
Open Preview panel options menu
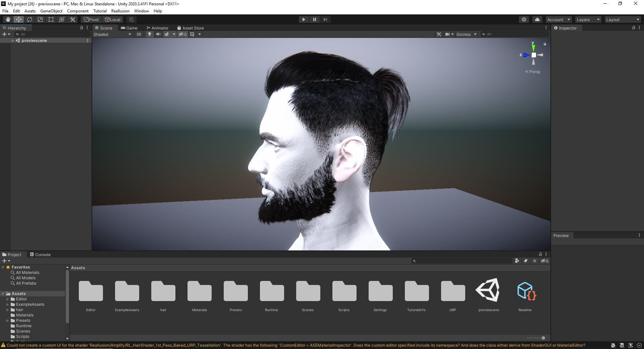[639, 235]
